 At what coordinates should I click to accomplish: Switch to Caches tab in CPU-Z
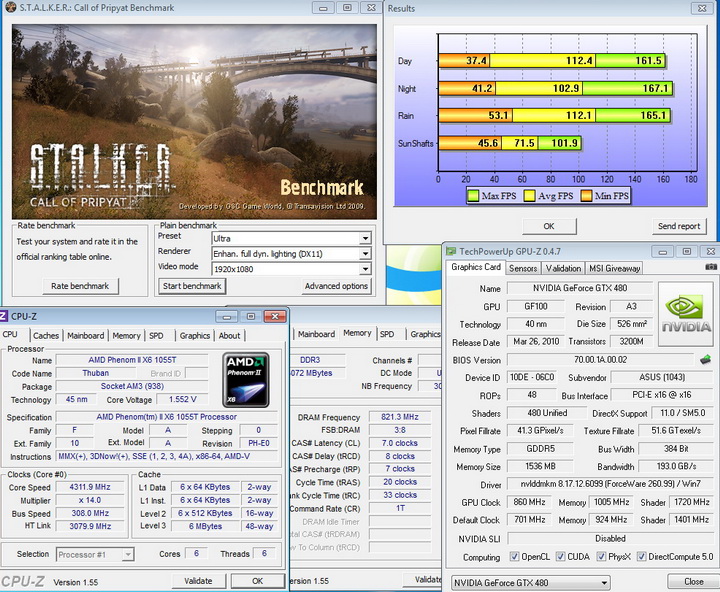click(x=46, y=336)
